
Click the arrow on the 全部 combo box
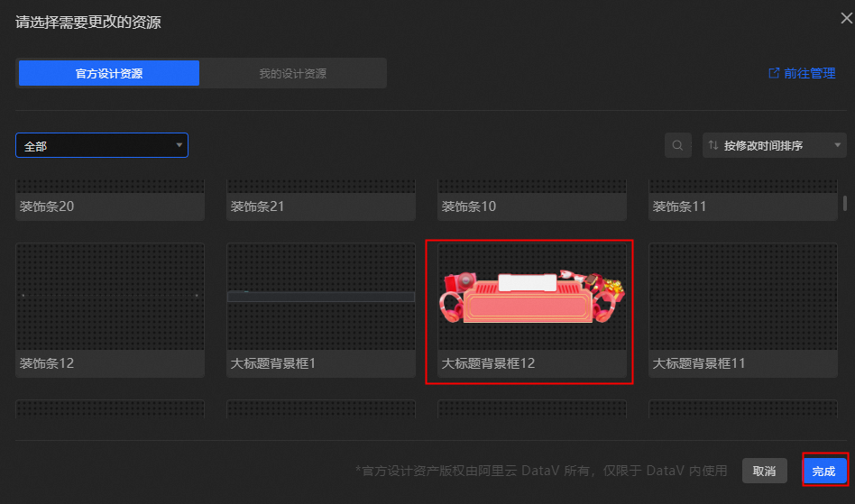coord(179,145)
